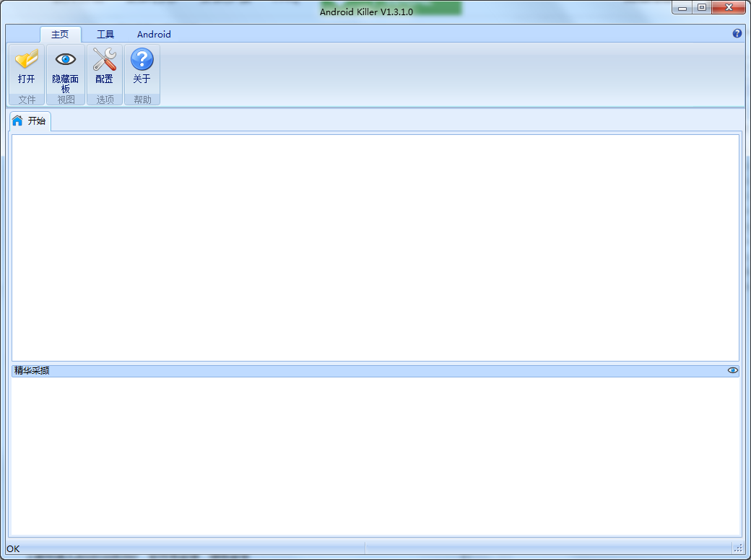Click the 文件 group label
Screen dimensions: 751x560
coord(27,100)
